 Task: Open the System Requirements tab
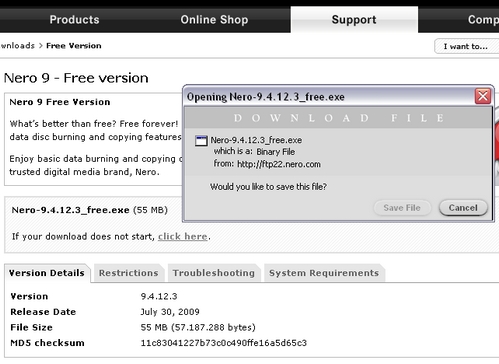(324, 273)
